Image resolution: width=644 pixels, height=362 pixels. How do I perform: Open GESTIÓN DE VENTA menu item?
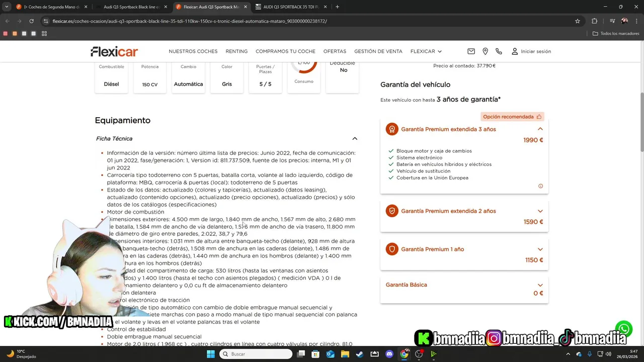[x=378, y=51]
